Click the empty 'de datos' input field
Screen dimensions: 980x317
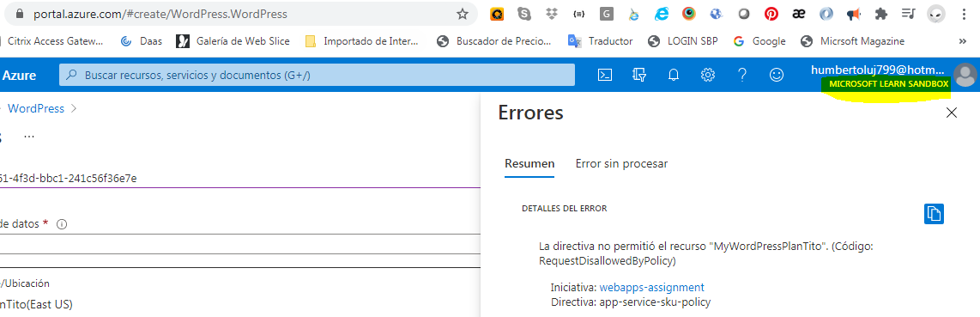(x=240, y=244)
